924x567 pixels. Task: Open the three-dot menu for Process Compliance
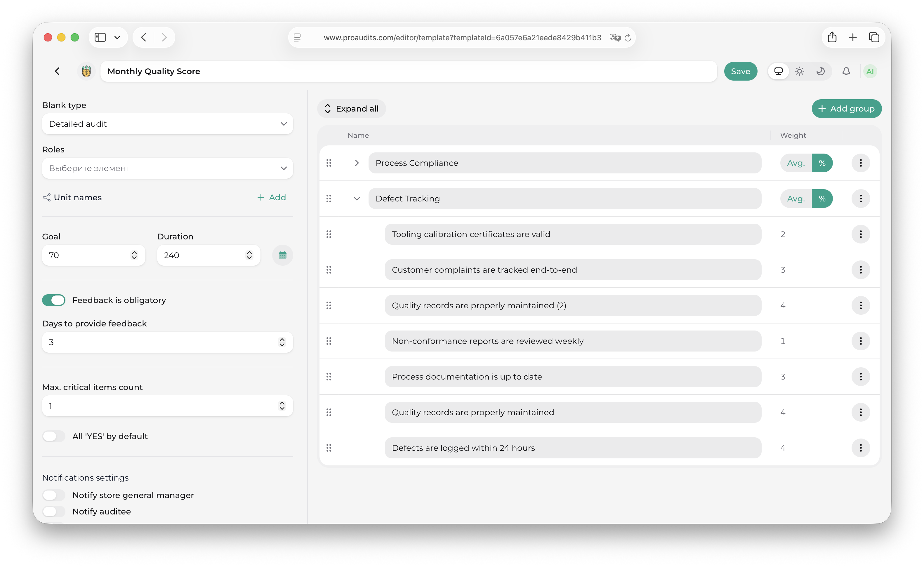pyautogui.click(x=861, y=163)
